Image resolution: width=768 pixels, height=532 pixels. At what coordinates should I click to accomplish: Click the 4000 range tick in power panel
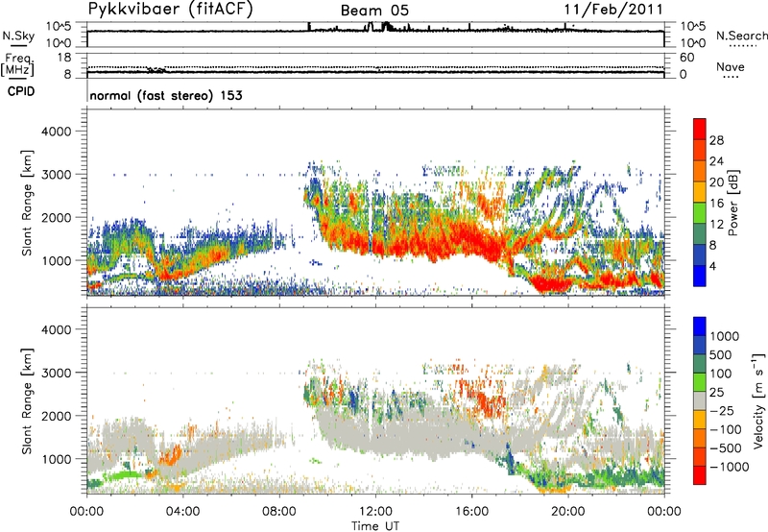pos(57,132)
